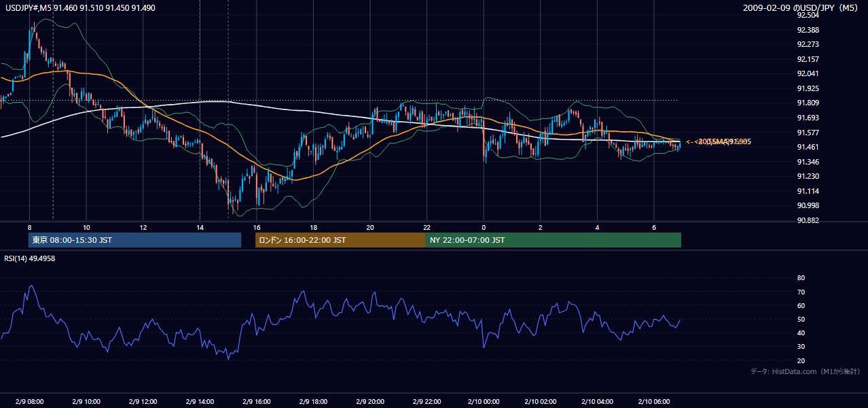
Task: Click the RSI 40 level label
Action: click(x=801, y=333)
